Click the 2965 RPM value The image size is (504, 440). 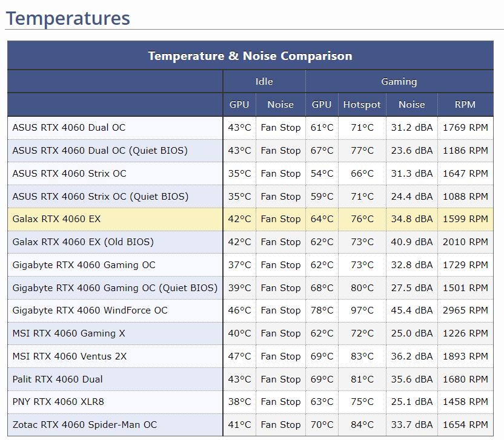pyautogui.click(x=465, y=310)
